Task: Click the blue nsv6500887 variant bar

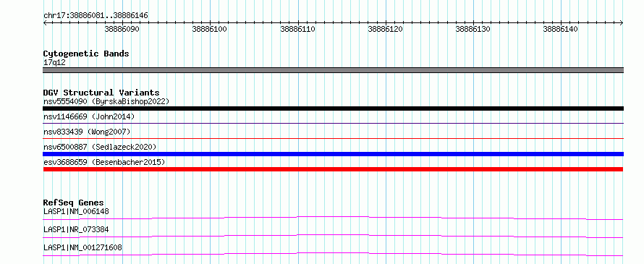Action: tap(333, 154)
